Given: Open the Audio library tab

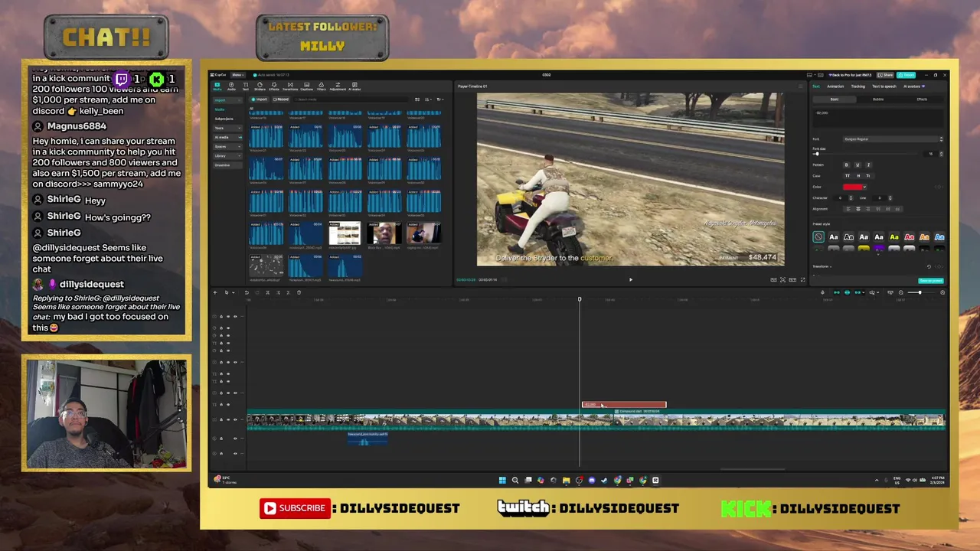Looking at the screenshot, I should [x=231, y=85].
